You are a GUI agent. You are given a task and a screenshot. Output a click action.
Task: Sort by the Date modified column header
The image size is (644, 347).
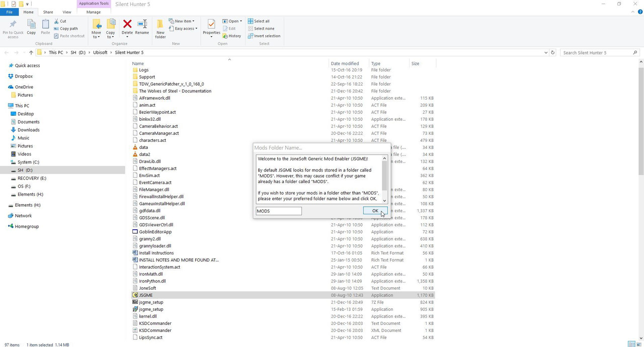349,63
